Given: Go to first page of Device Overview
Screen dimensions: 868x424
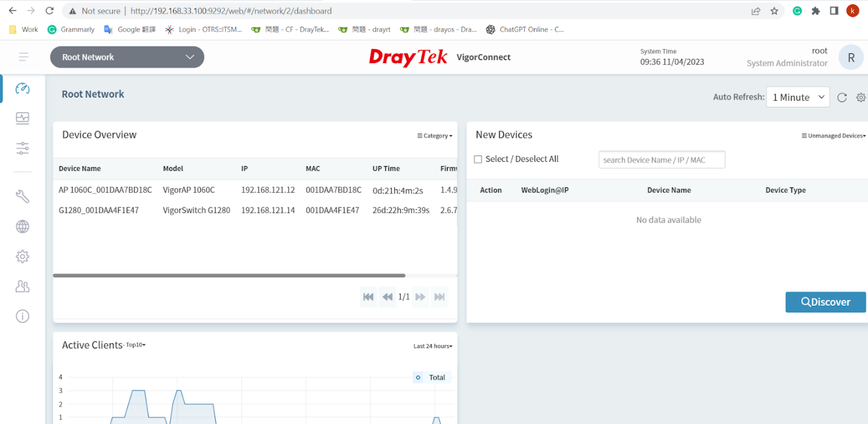Looking at the screenshot, I should point(368,297).
